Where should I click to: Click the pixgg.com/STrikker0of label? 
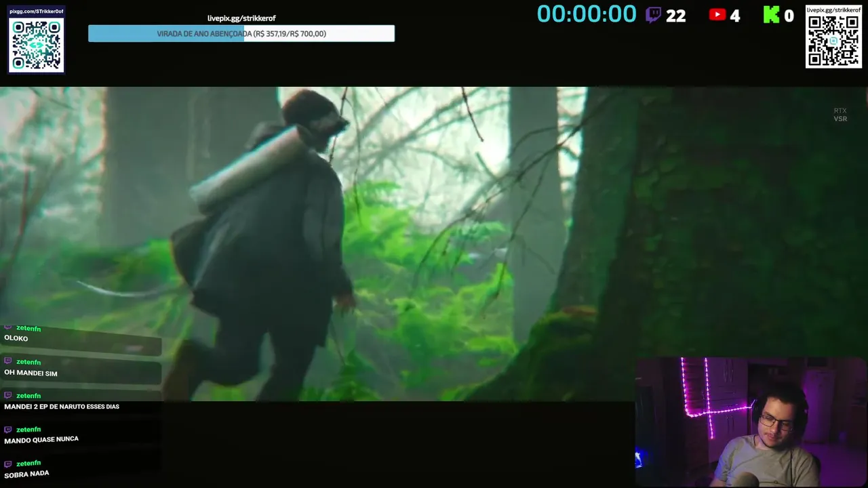(x=37, y=12)
